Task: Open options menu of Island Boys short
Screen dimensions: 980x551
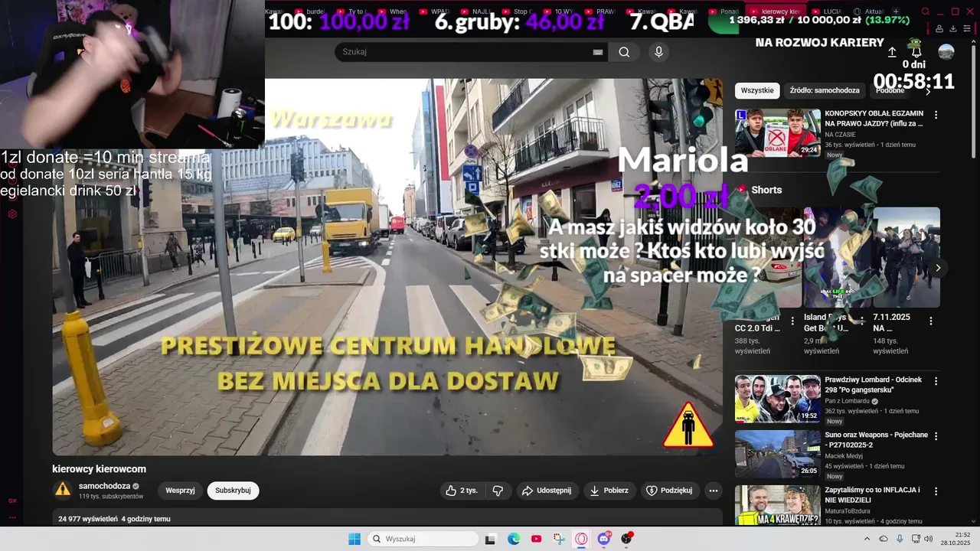Action: tap(861, 320)
